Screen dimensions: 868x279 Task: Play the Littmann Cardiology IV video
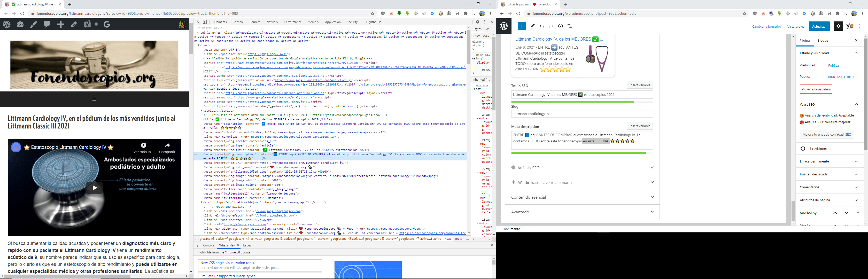(x=94, y=188)
